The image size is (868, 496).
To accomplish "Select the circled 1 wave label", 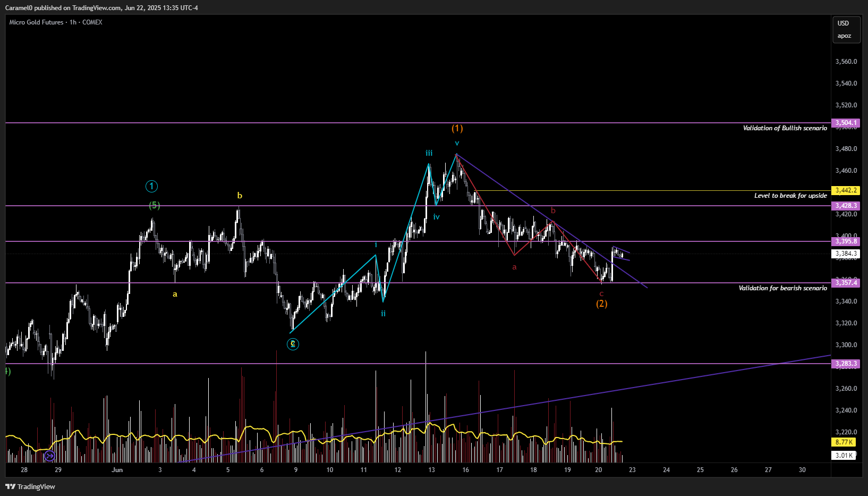I will pos(151,186).
